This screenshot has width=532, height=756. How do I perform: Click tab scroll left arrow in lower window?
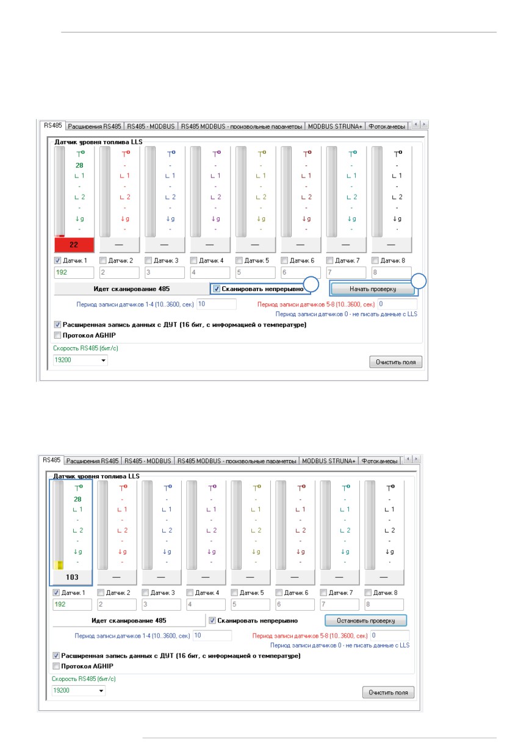click(409, 458)
